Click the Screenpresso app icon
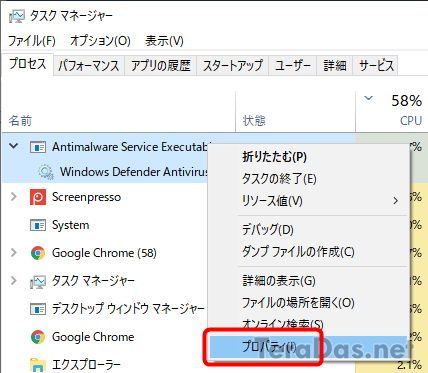 click(38, 197)
